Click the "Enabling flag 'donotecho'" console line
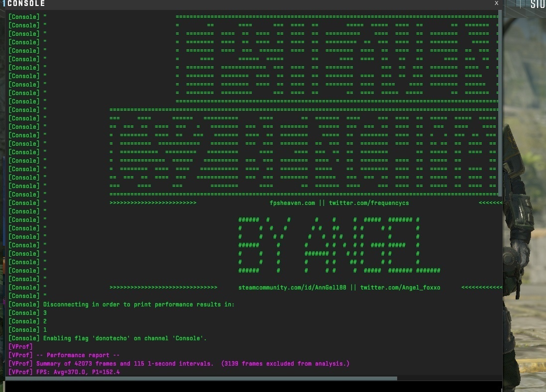This screenshot has width=546, height=392. click(124, 338)
